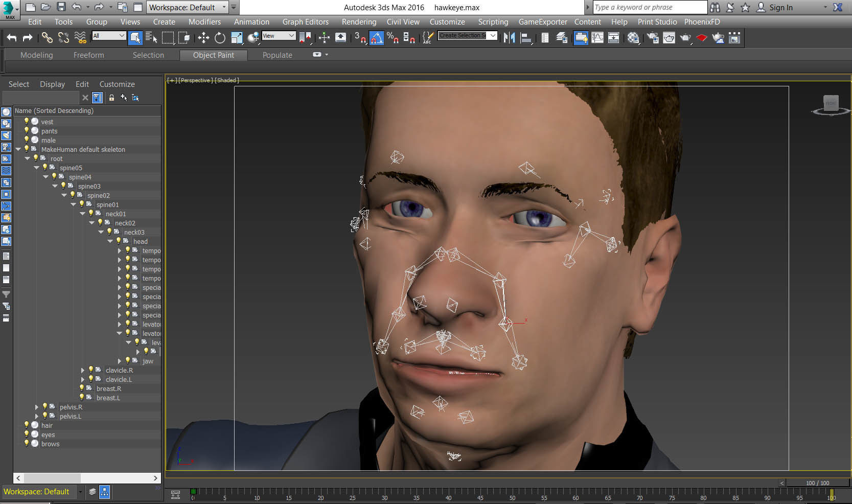Toggle visibility of the vest object
852x504 pixels.
pyautogui.click(x=27, y=122)
